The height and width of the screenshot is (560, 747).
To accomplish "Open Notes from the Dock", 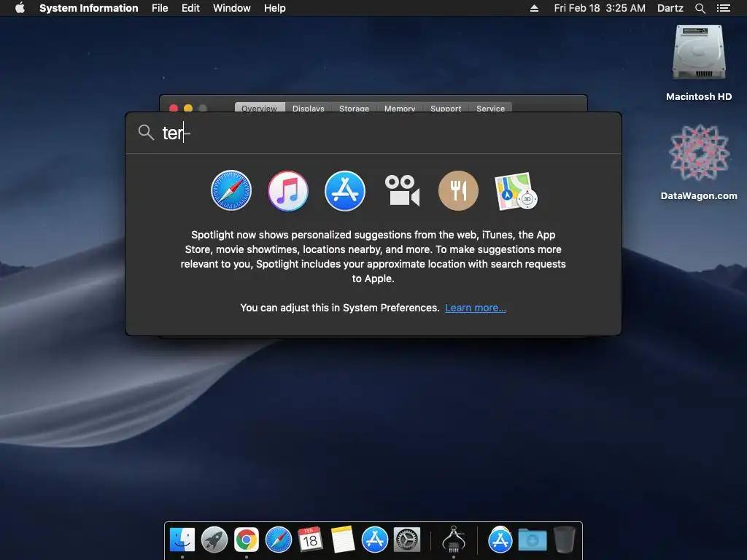I will tap(343, 540).
